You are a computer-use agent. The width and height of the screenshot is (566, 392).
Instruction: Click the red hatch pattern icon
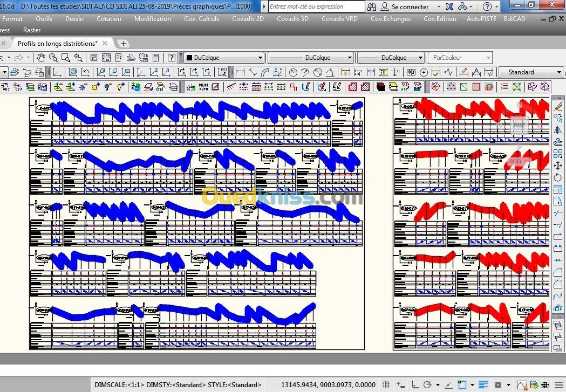pos(353,87)
